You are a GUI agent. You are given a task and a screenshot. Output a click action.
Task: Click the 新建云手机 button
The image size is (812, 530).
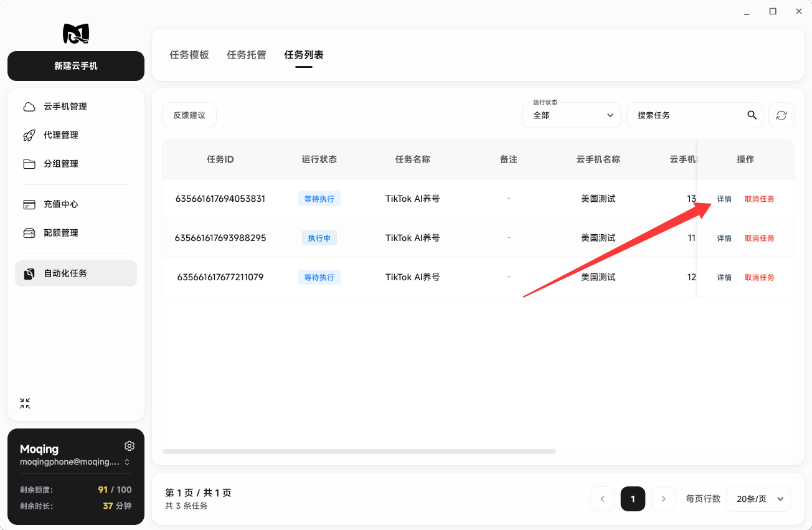pyautogui.click(x=76, y=66)
